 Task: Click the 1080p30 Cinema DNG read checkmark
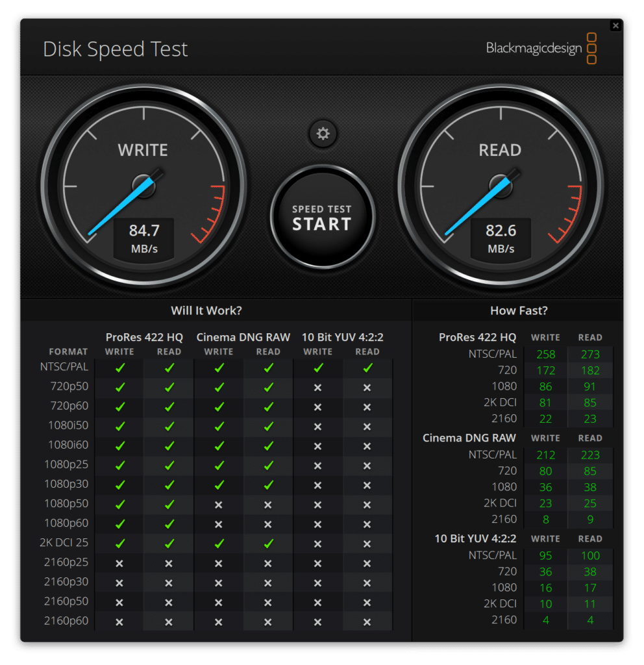268,484
